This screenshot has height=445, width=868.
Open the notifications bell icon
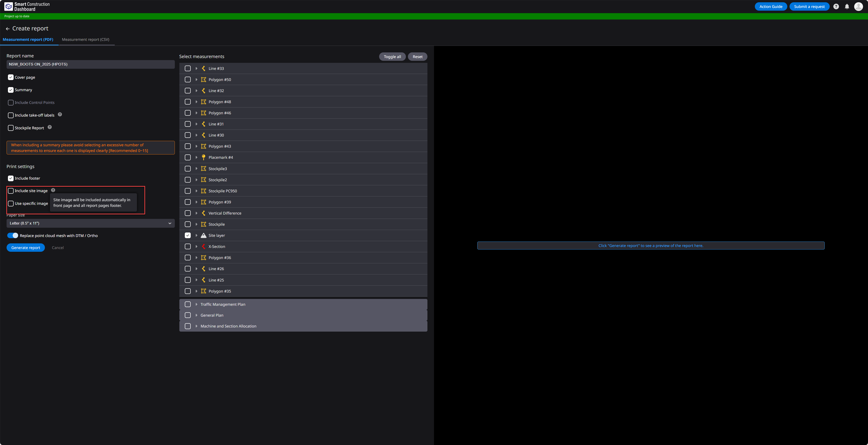847,7
